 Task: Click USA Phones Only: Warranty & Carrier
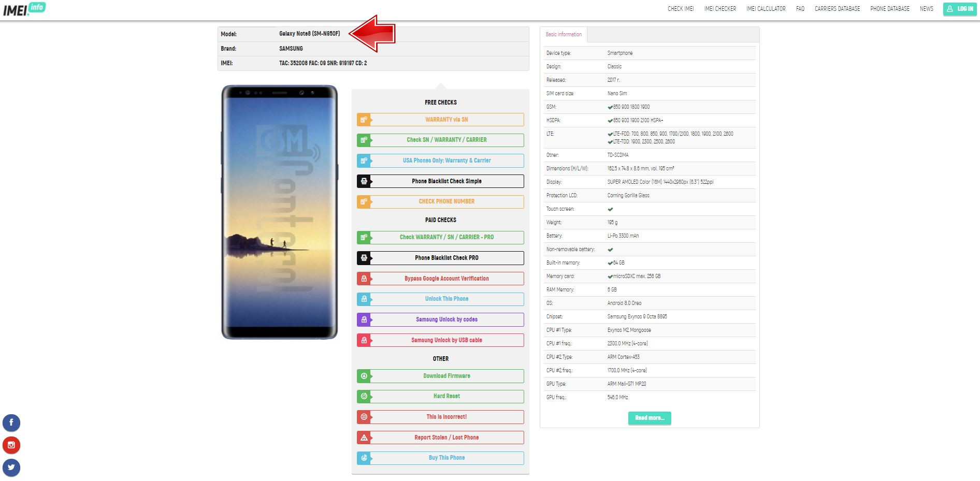pyautogui.click(x=440, y=161)
